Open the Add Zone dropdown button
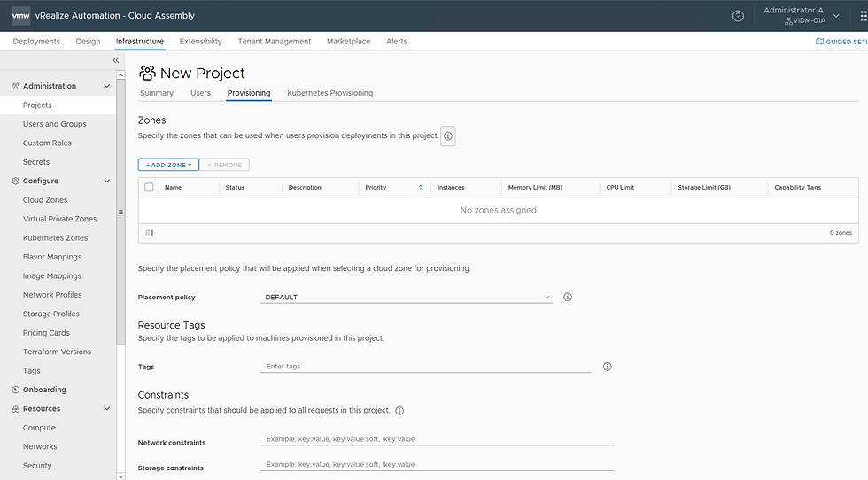 tap(168, 165)
